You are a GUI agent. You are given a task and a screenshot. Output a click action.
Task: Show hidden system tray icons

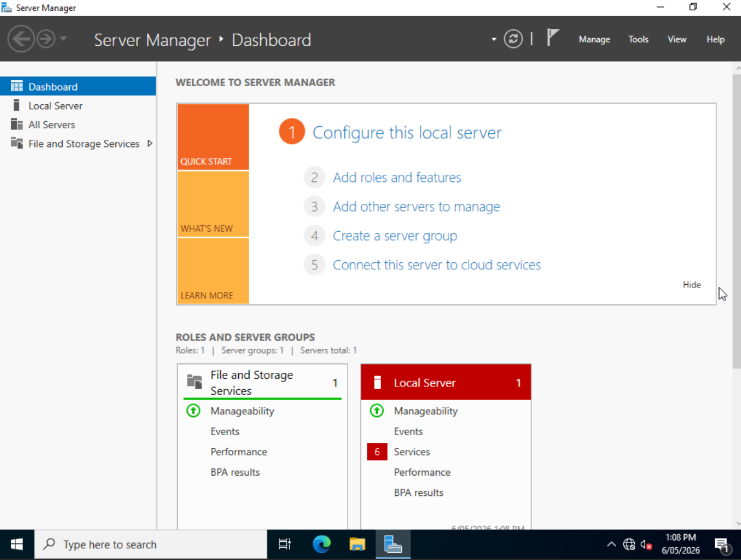[611, 544]
